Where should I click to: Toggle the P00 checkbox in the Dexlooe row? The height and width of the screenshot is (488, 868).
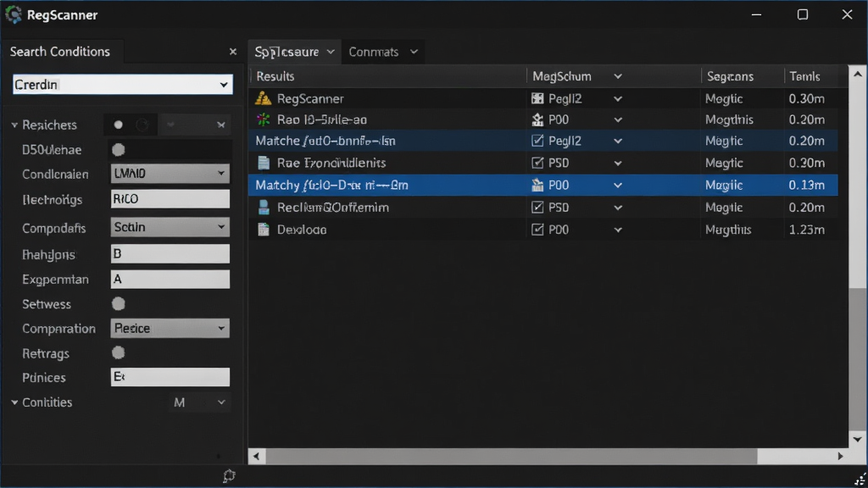point(537,230)
